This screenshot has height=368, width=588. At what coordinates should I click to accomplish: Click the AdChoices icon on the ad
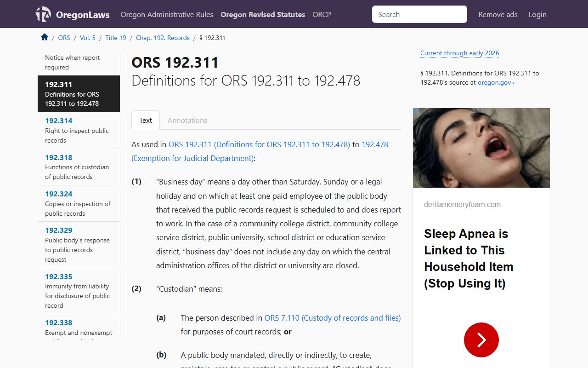416,111
